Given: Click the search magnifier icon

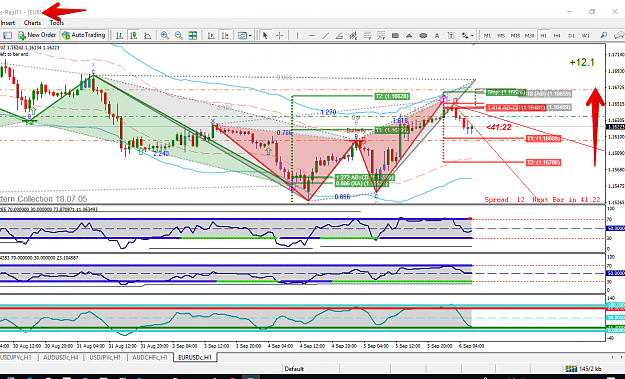Looking at the screenshot, I should click(x=604, y=35).
